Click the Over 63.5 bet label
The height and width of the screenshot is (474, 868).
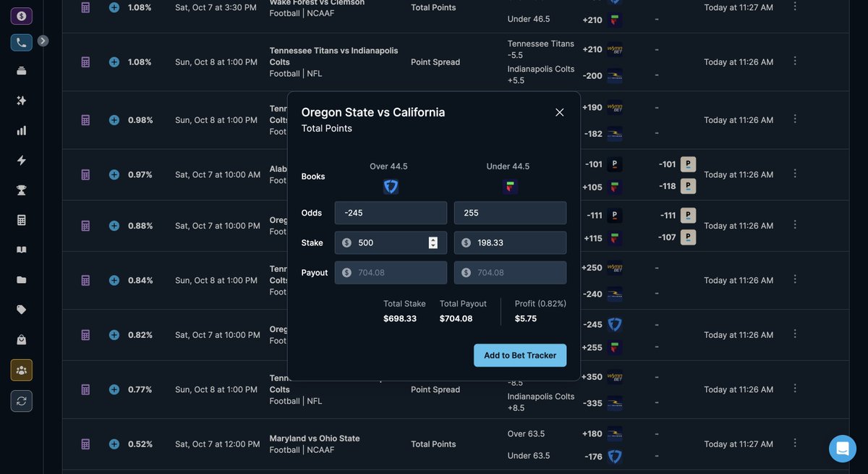tap(527, 434)
